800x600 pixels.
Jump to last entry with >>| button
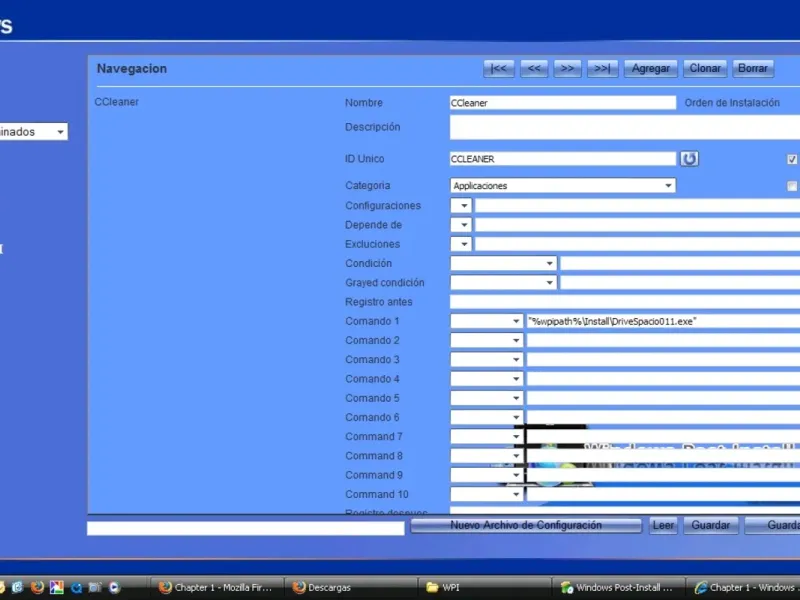coord(602,68)
